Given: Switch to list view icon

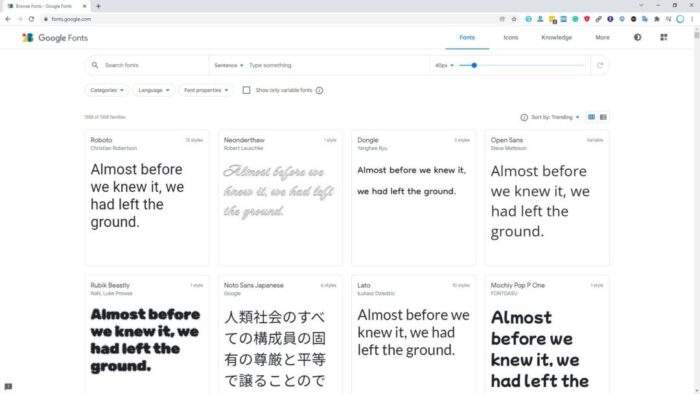Looking at the screenshot, I should [603, 117].
